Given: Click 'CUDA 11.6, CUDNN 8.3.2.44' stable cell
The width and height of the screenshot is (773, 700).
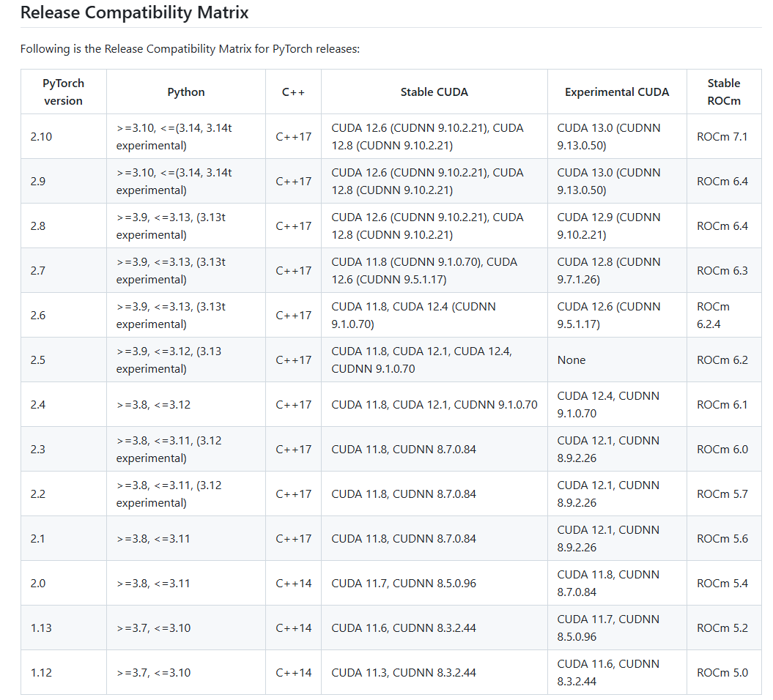Looking at the screenshot, I should click(434, 628).
